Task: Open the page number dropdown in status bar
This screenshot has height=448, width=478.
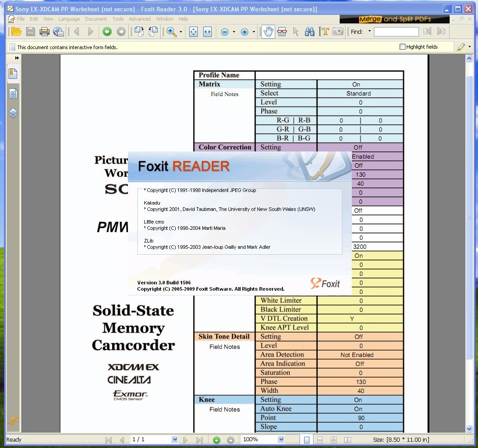Action: click(175, 439)
